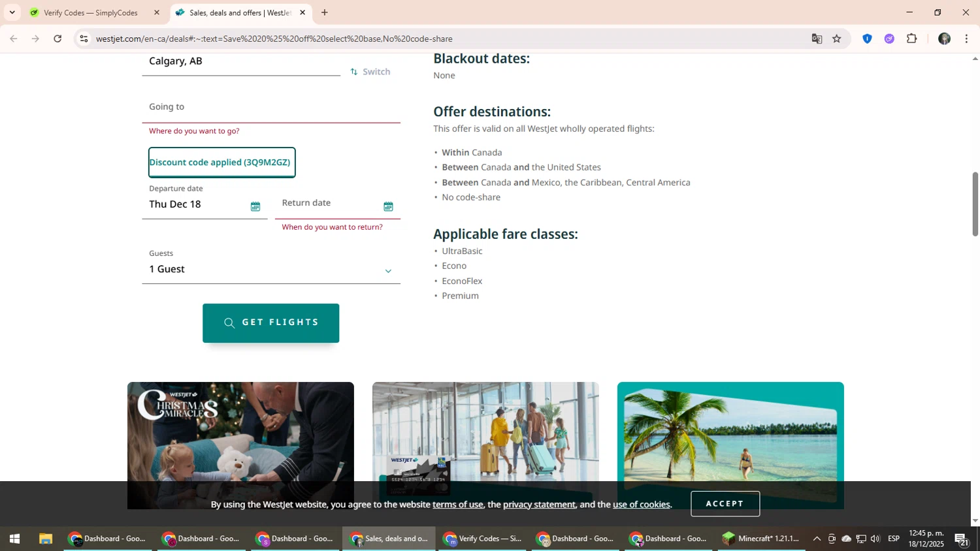Open File Explorer from taskbar
The image size is (980, 551).
[45, 539]
